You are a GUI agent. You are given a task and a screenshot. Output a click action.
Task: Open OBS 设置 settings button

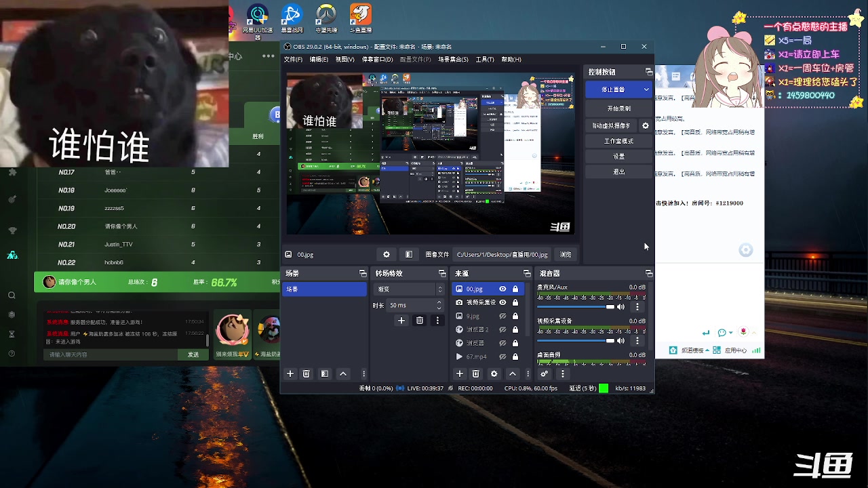(618, 157)
